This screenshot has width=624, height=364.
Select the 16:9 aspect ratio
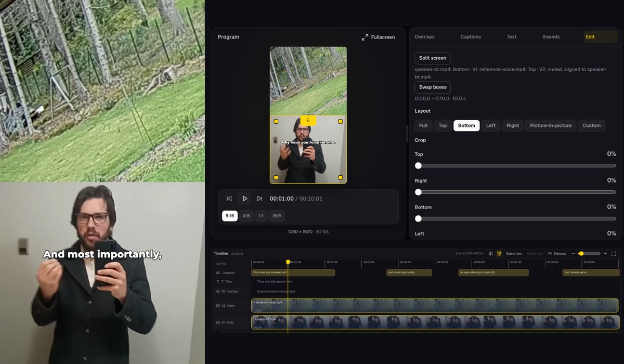click(277, 216)
